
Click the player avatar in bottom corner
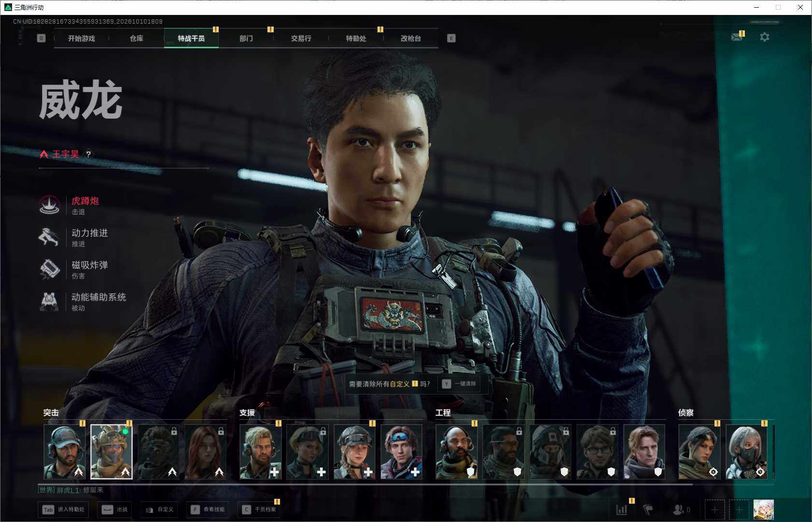point(764,509)
